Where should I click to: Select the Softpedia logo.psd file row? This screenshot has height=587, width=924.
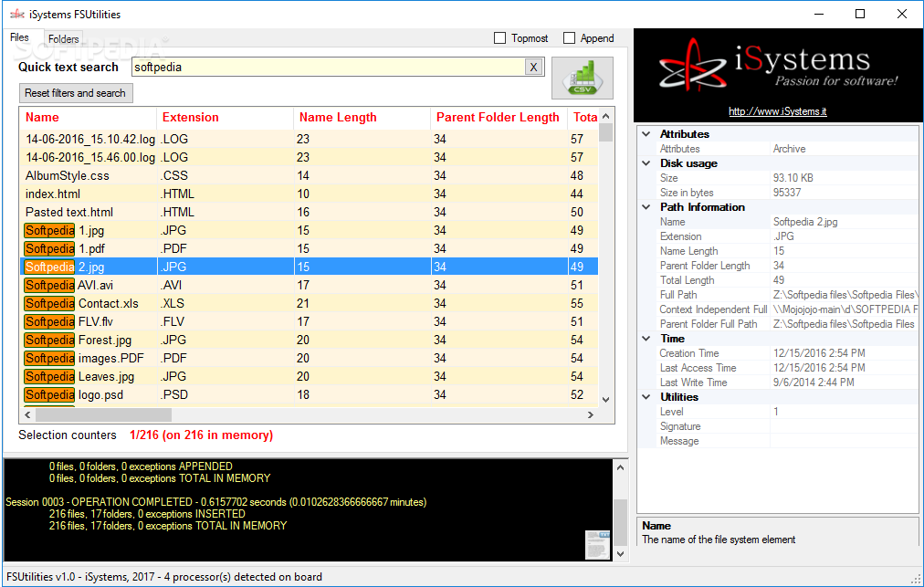(x=310, y=395)
